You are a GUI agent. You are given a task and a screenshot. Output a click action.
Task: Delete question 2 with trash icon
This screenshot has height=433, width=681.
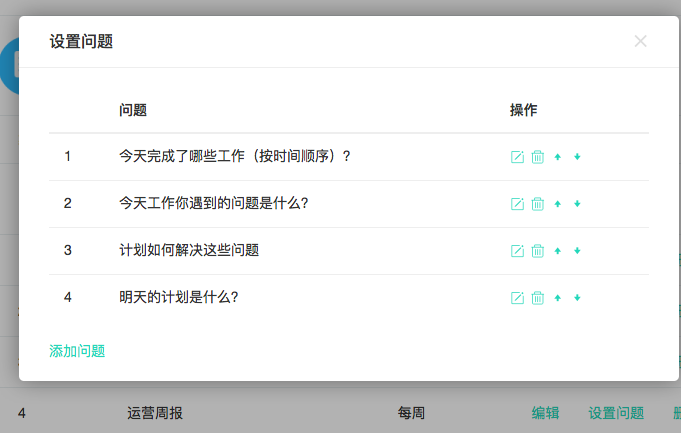click(x=537, y=204)
